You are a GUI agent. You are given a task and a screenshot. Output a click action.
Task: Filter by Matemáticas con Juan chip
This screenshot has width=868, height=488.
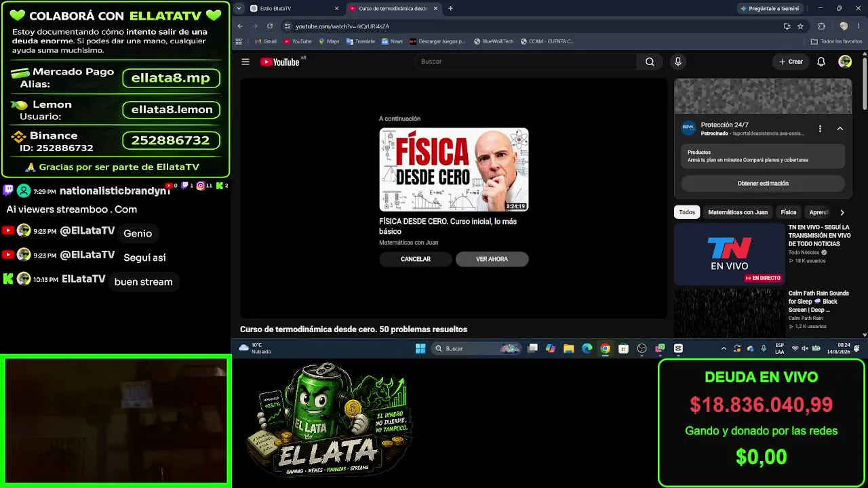pyautogui.click(x=738, y=212)
